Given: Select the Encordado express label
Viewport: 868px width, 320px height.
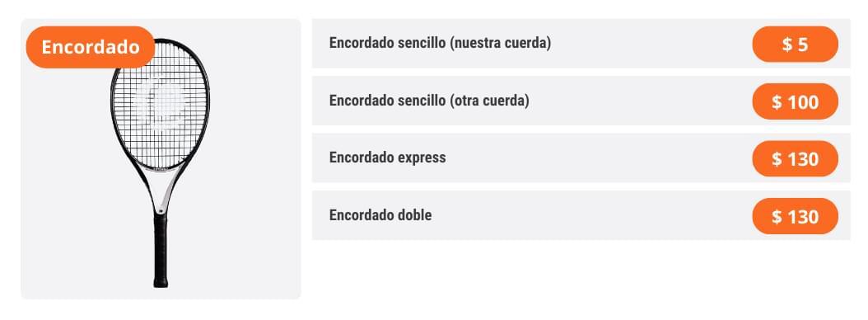Looking at the screenshot, I should 388,158.
